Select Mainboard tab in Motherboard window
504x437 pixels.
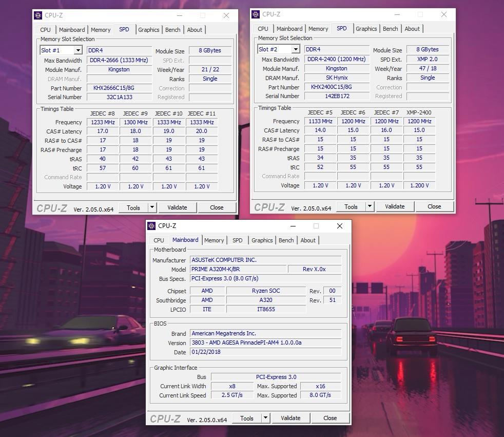185,240
